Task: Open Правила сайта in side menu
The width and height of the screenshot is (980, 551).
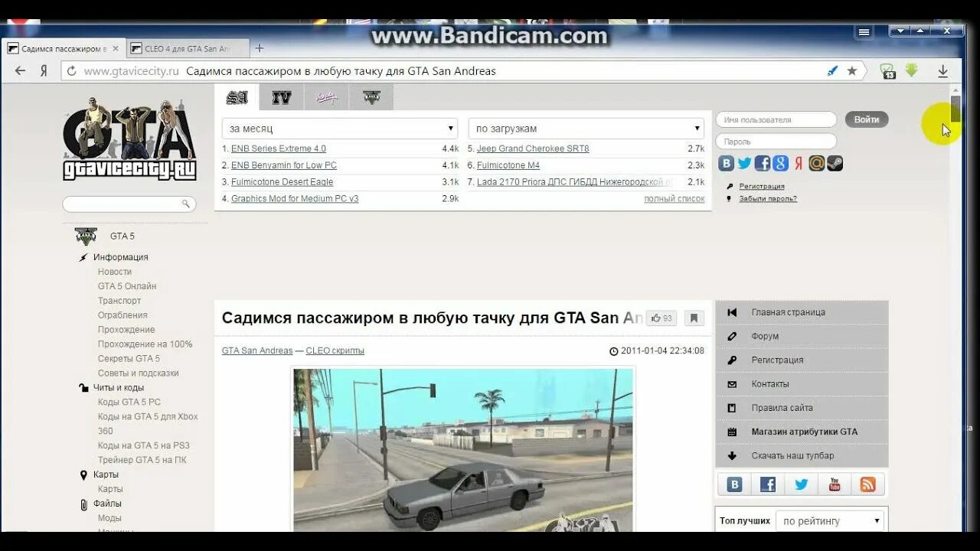Action: (802, 408)
